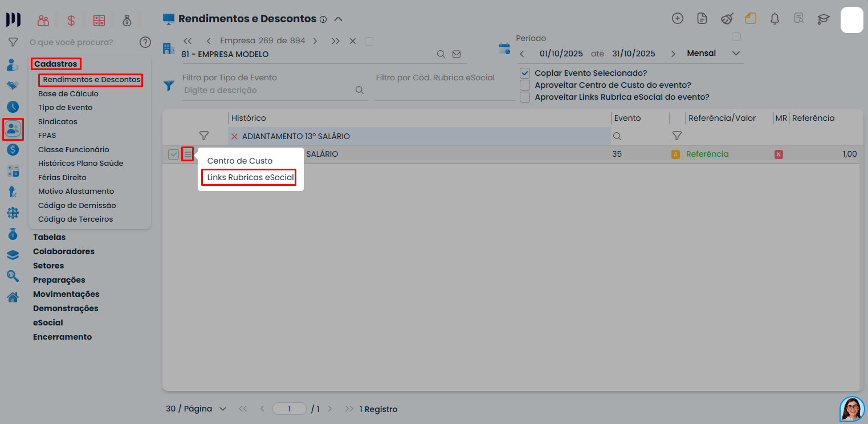Viewport: 868px width, 424px height.
Task: Open the hamburger menu on row 35
Action: pyautogui.click(x=188, y=154)
